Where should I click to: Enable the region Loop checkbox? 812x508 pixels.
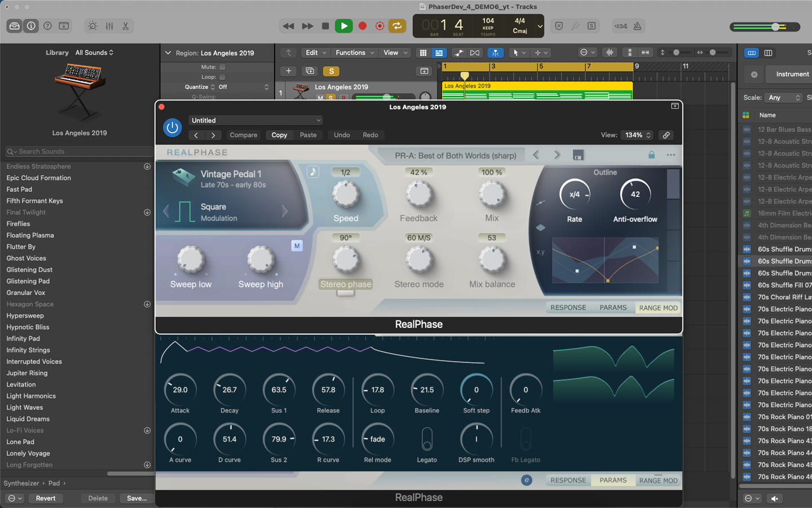coord(222,77)
